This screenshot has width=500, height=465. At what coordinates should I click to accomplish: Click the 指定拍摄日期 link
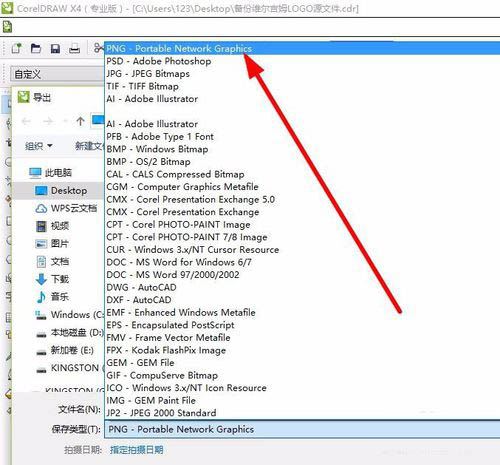(137, 450)
